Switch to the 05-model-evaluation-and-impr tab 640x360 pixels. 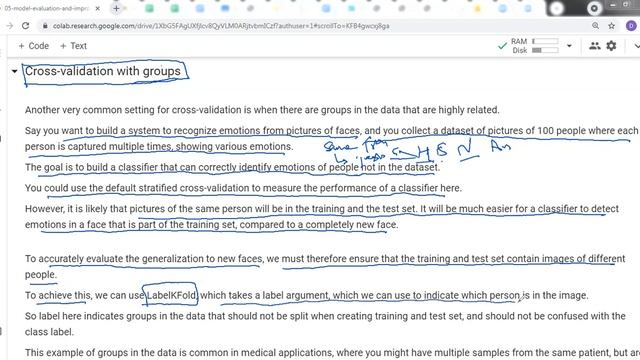pyautogui.click(x=46, y=8)
